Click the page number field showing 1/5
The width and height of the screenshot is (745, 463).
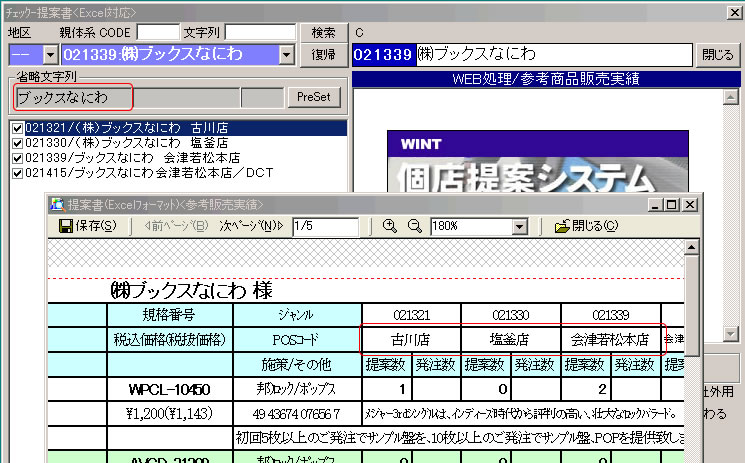point(325,226)
